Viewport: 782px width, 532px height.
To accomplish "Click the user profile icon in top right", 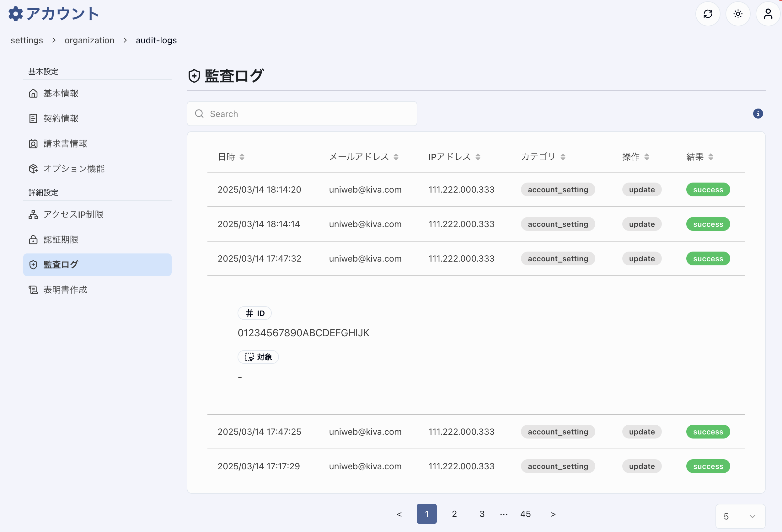I will pyautogui.click(x=768, y=13).
